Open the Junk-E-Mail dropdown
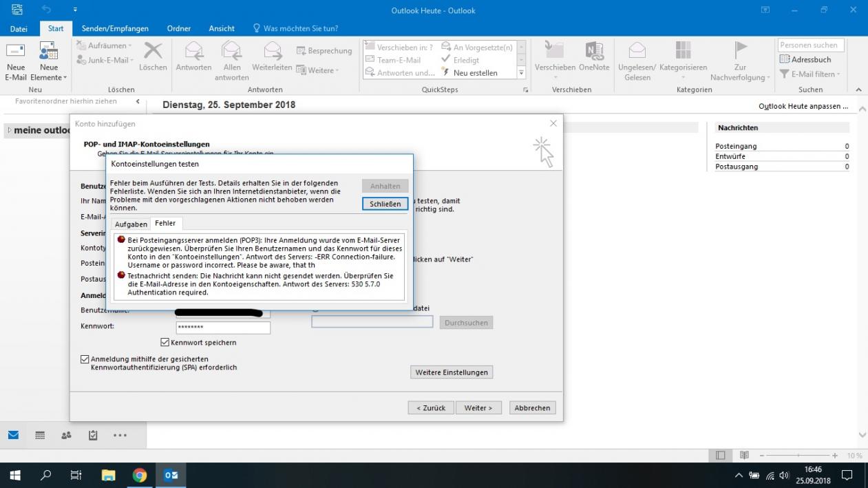 105,60
